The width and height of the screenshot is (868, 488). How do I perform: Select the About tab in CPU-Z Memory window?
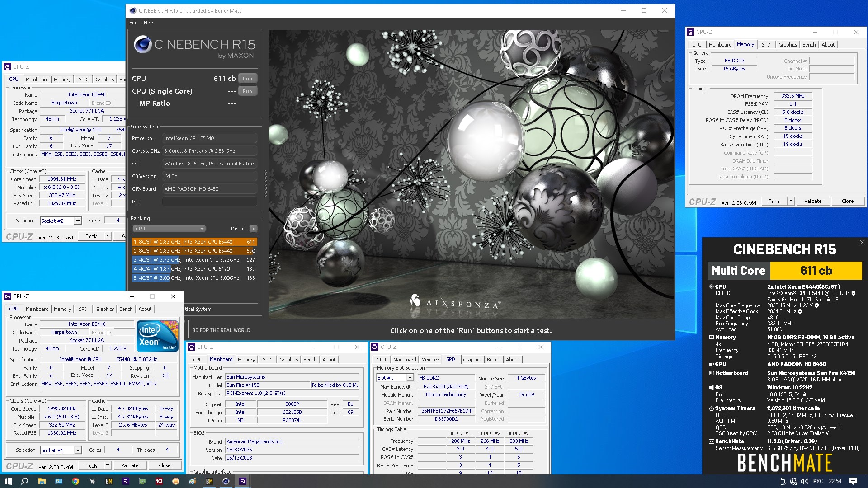(x=828, y=45)
